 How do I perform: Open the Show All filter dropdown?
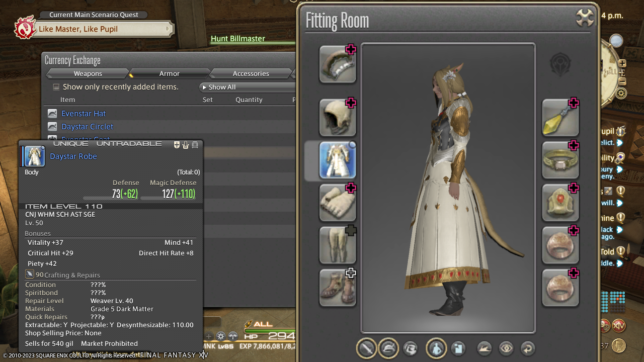tap(247, 87)
